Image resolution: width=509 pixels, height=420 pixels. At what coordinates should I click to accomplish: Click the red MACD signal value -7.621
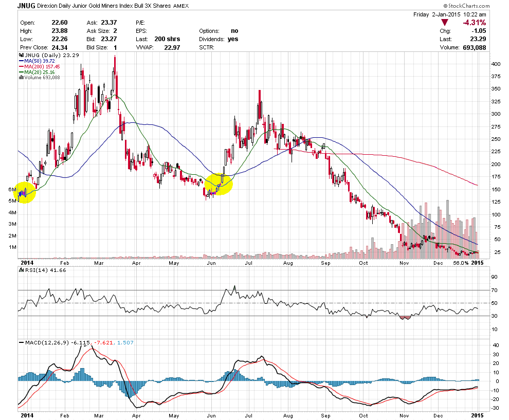(x=103, y=342)
